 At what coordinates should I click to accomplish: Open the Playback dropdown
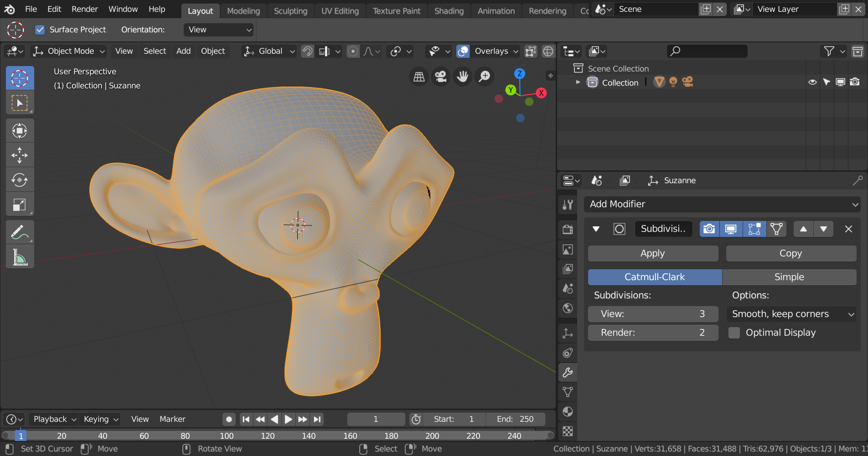tap(54, 419)
